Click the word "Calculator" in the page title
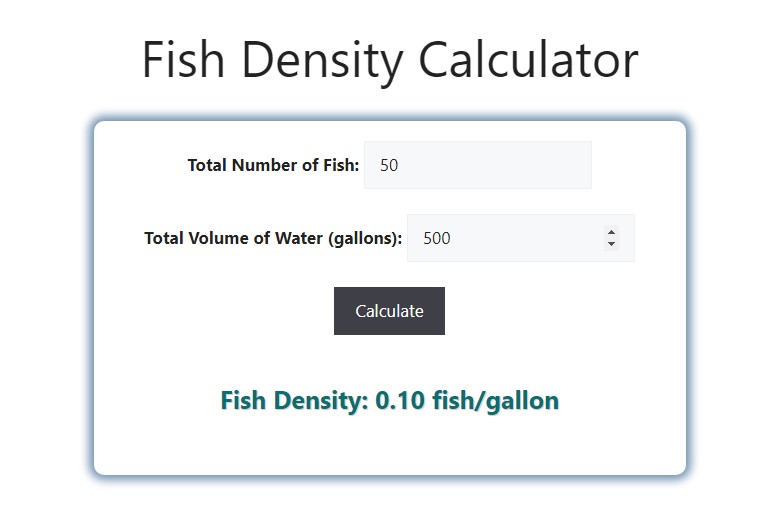The height and width of the screenshot is (516, 765). pos(529,60)
